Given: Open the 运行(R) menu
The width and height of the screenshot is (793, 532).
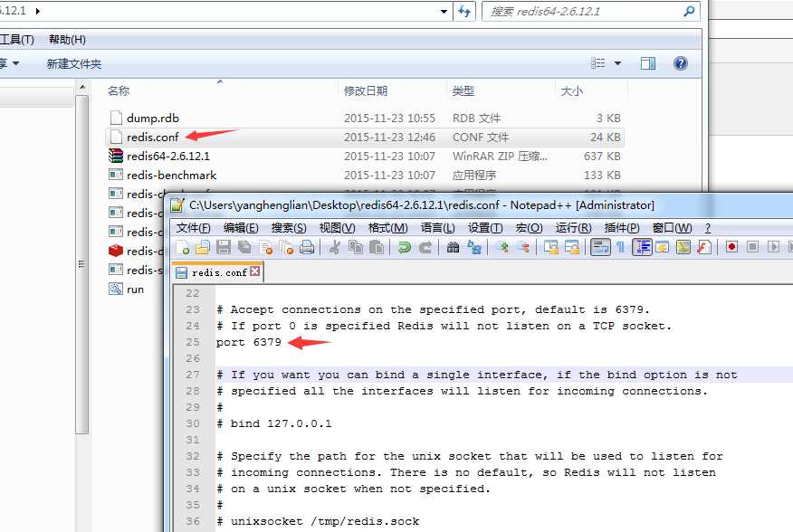Looking at the screenshot, I should tap(574, 228).
